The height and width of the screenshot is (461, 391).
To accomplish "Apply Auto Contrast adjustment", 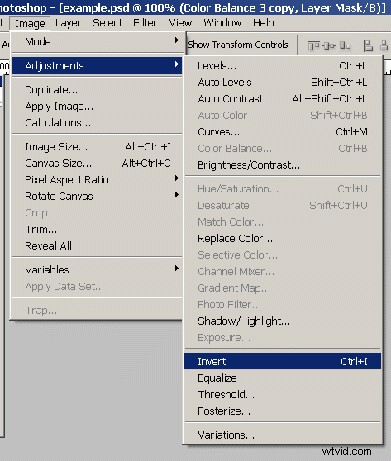I will coord(282,99).
